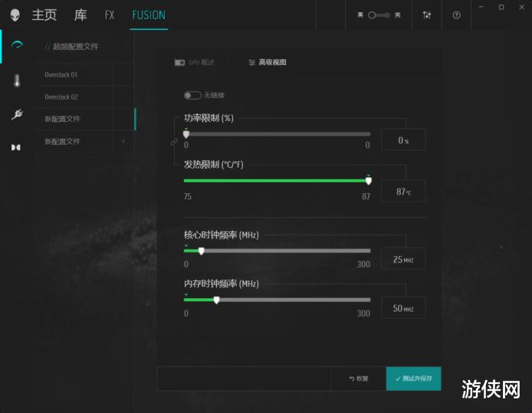Close the Alienware Command Center window
The height and width of the screenshot is (413, 532).
522,7
